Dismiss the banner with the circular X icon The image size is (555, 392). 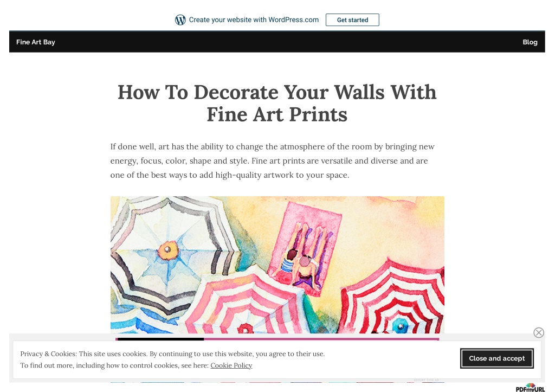pos(539,332)
